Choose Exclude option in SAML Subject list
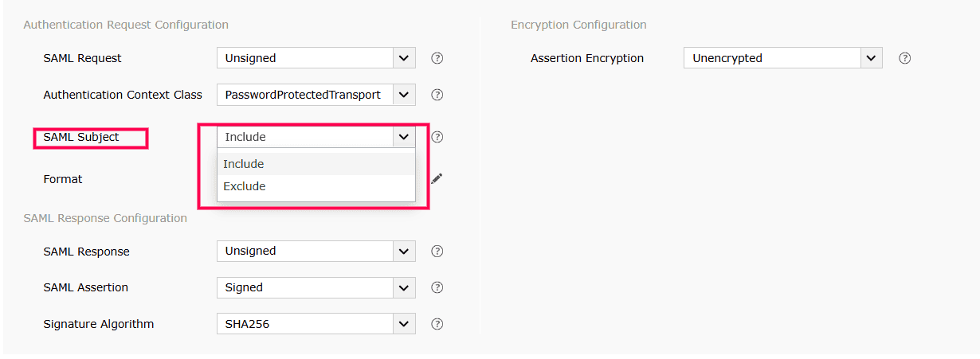The image size is (980, 359). pos(245,186)
